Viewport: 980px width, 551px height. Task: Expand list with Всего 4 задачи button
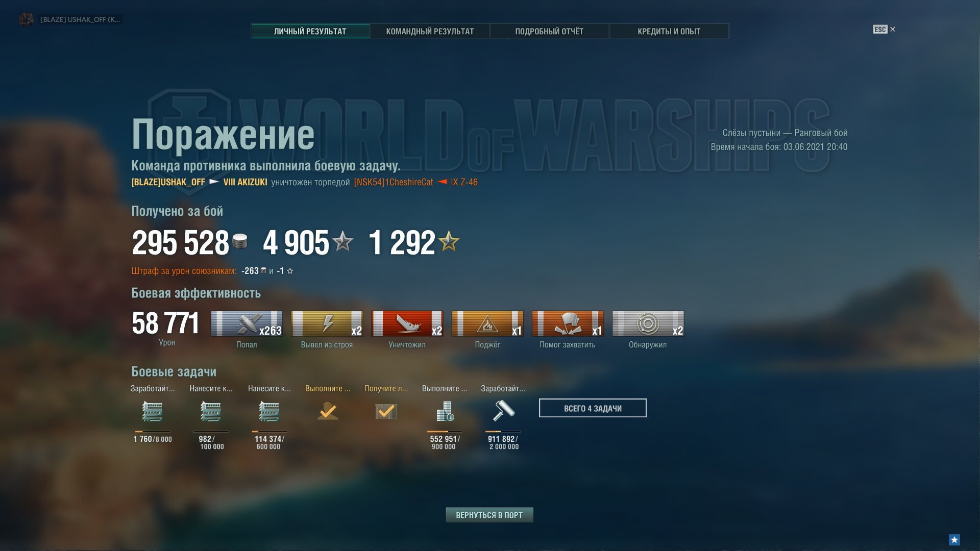click(x=593, y=408)
